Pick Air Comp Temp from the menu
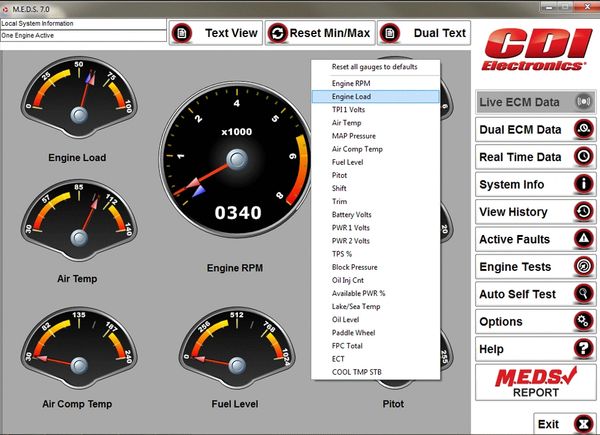 pos(376,149)
